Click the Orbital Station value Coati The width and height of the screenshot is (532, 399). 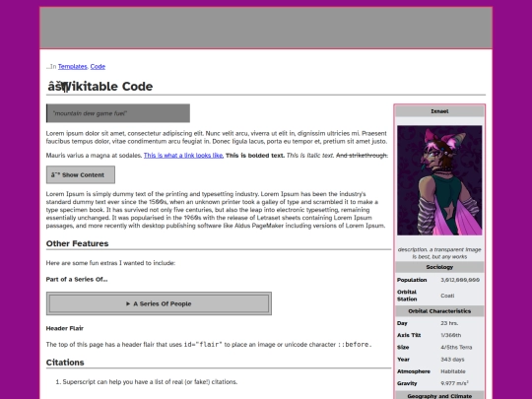tap(447, 296)
